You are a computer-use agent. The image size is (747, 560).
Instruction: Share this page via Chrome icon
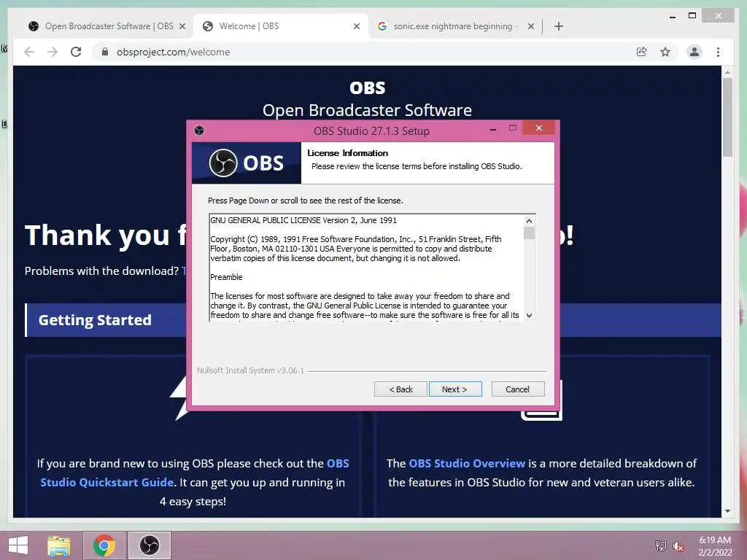point(642,52)
